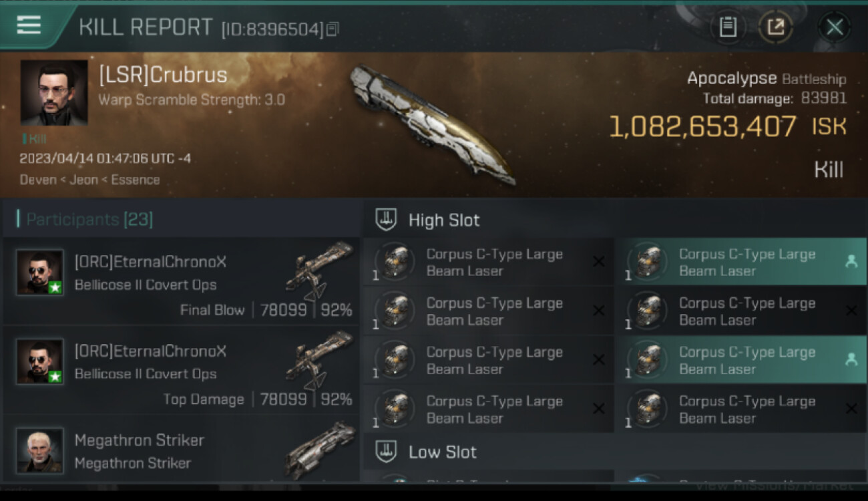Open Megathron Striker pilot portrait

click(x=40, y=451)
